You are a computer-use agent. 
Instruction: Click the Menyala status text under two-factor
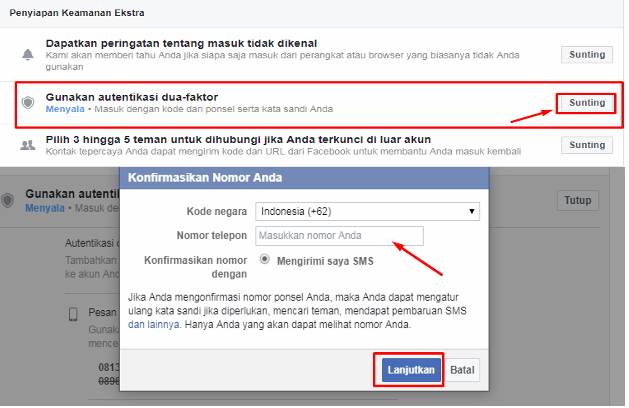tap(63, 108)
